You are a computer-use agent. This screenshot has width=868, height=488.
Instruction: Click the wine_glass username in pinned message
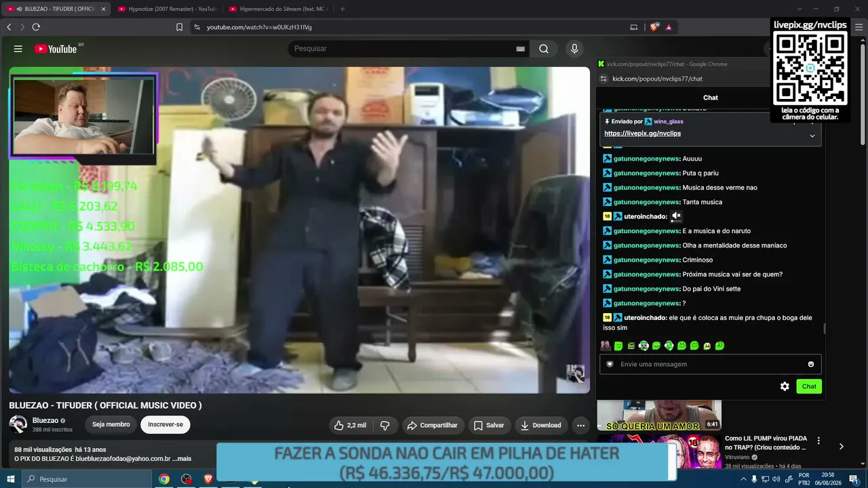[669, 121]
